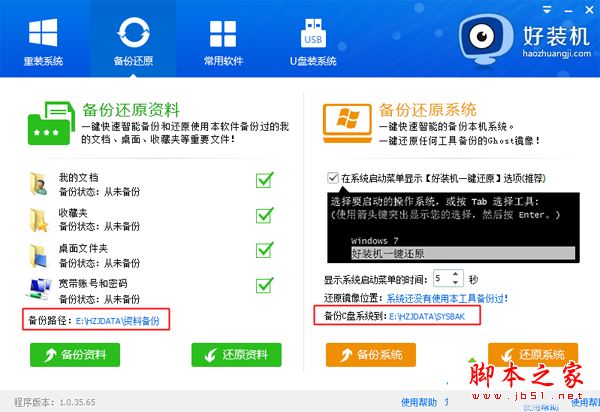This screenshot has height=412, width=600.
Task: Click the 宽带账号和密码 network computers icon
Action: point(39,289)
